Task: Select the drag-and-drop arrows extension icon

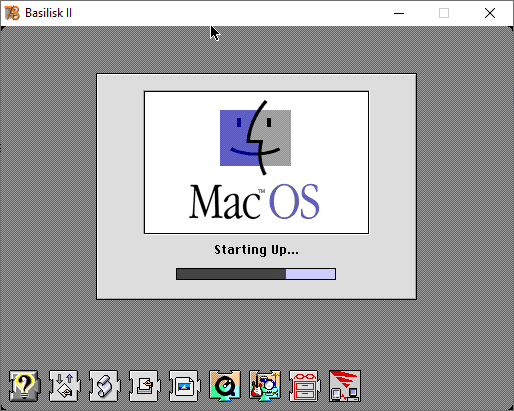Action: (64, 386)
